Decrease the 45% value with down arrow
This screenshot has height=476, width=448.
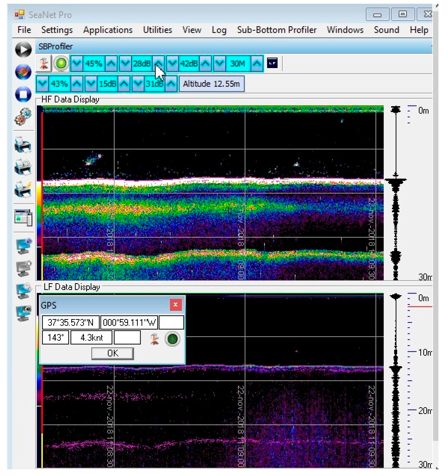pyautogui.click(x=77, y=64)
